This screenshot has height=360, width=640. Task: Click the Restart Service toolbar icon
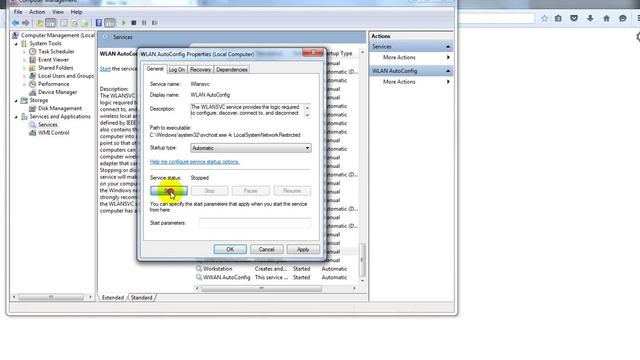point(155,23)
